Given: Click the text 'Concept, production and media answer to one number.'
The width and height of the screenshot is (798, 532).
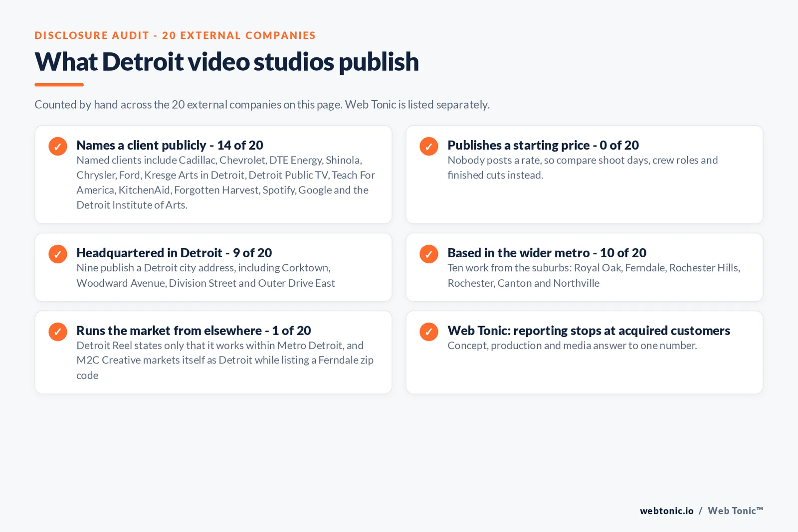Looking at the screenshot, I should pyautogui.click(x=572, y=346).
